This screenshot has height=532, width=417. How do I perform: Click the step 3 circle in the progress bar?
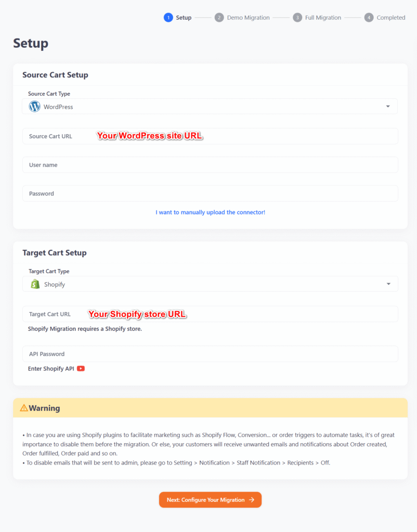297,17
